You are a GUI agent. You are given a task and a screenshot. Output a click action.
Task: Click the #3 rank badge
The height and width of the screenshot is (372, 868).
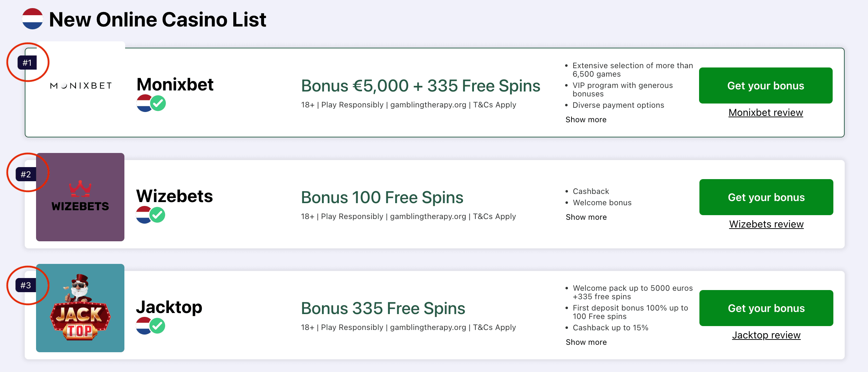point(26,285)
